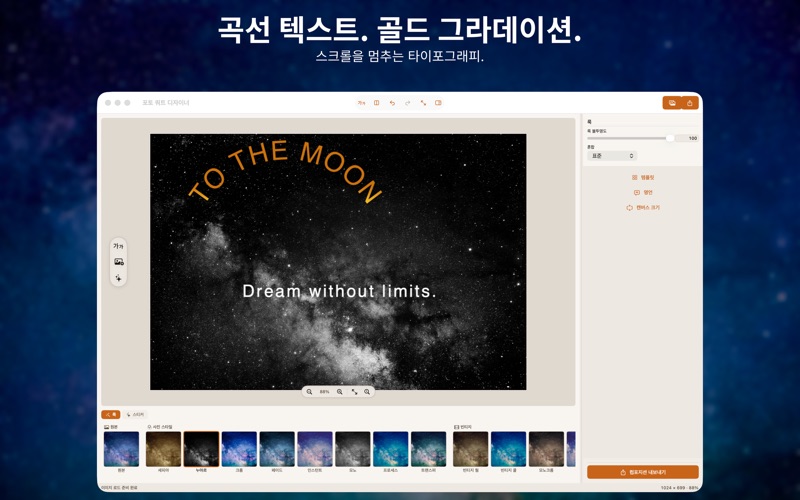Click the add photo icon in left palette

pyautogui.click(x=118, y=262)
